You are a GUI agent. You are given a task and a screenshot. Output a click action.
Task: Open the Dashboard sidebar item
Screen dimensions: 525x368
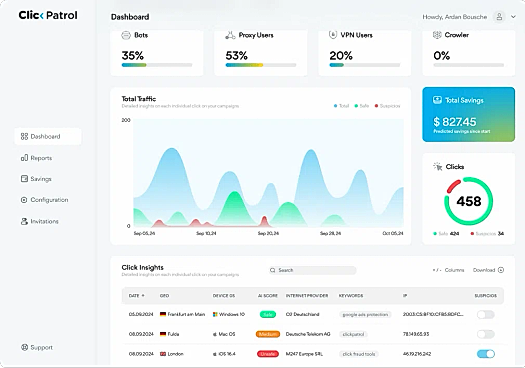[x=48, y=136]
